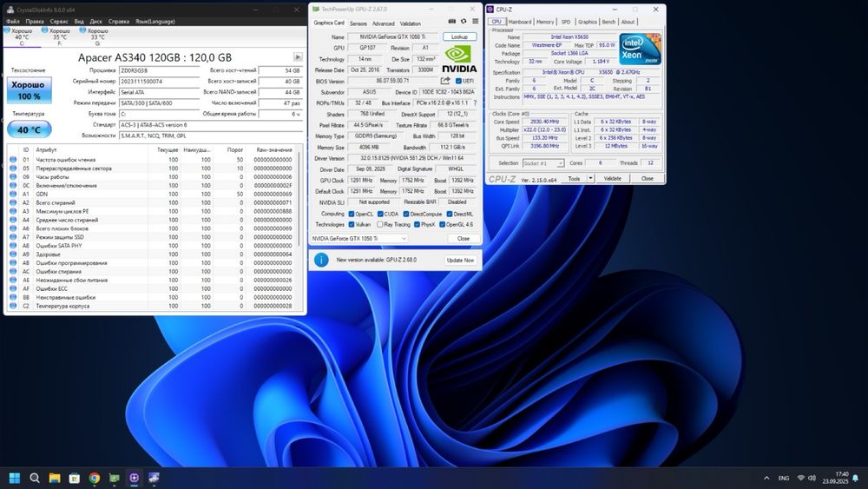Viewport: 868px width, 489px height.
Task: Open GPU-Z screenshot camera icon
Action: click(x=451, y=22)
